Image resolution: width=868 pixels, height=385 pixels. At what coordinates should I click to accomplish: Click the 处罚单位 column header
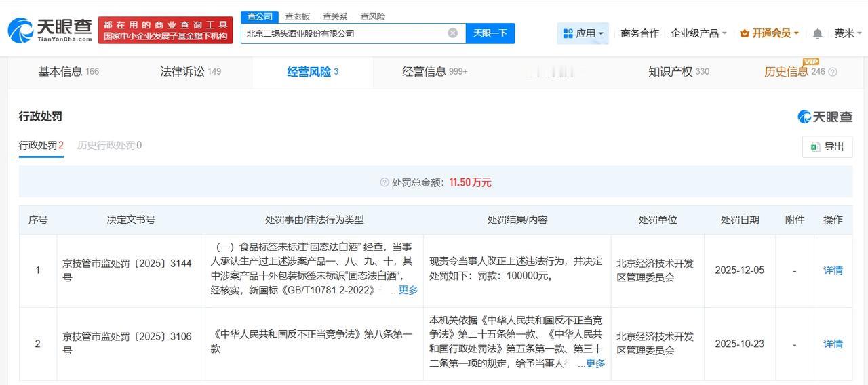point(657,220)
